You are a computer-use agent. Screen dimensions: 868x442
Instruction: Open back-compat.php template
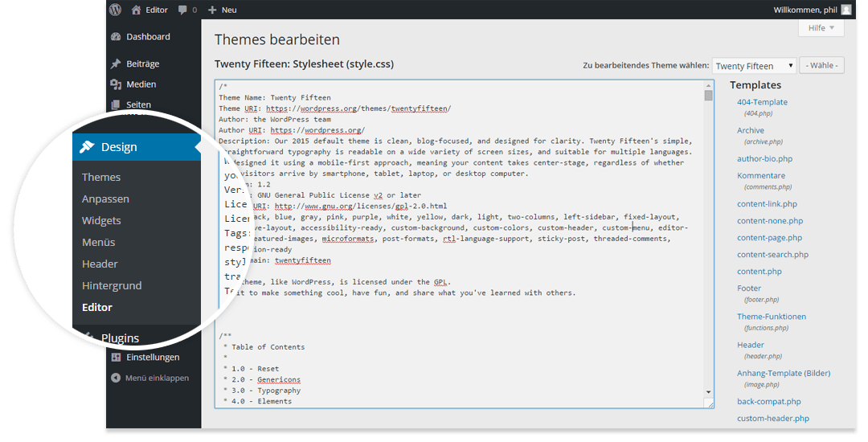pos(768,402)
